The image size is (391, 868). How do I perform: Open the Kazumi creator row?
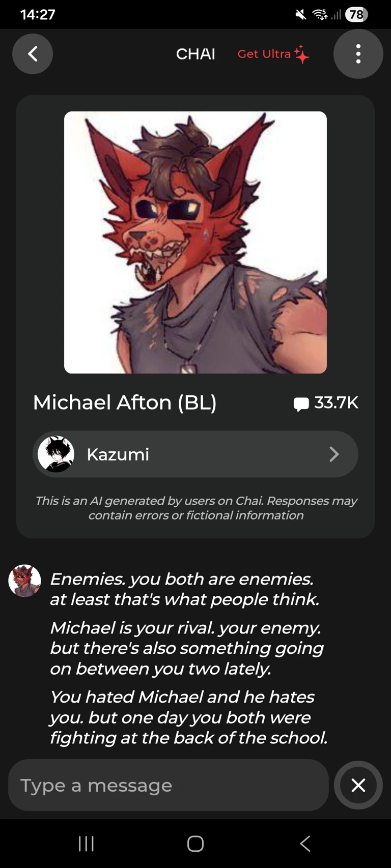pos(195,454)
